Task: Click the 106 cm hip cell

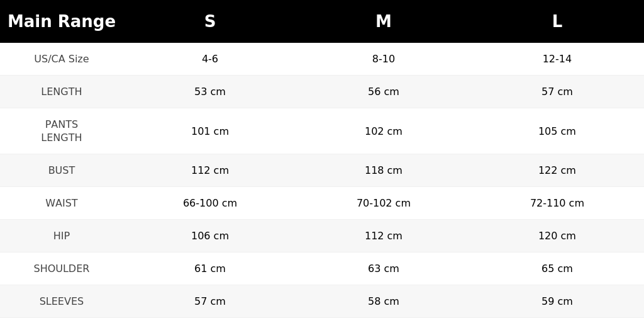Action: point(210,236)
